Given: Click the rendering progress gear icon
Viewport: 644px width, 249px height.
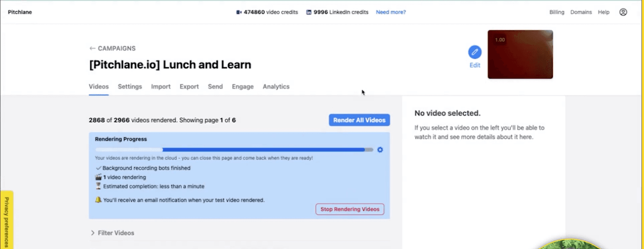Looking at the screenshot, I should tap(380, 150).
